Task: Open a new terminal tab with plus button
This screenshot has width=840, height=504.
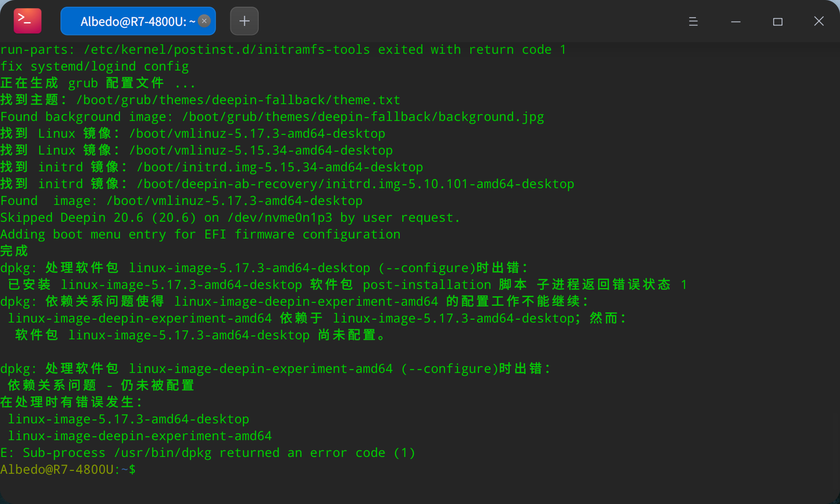Action: [244, 21]
